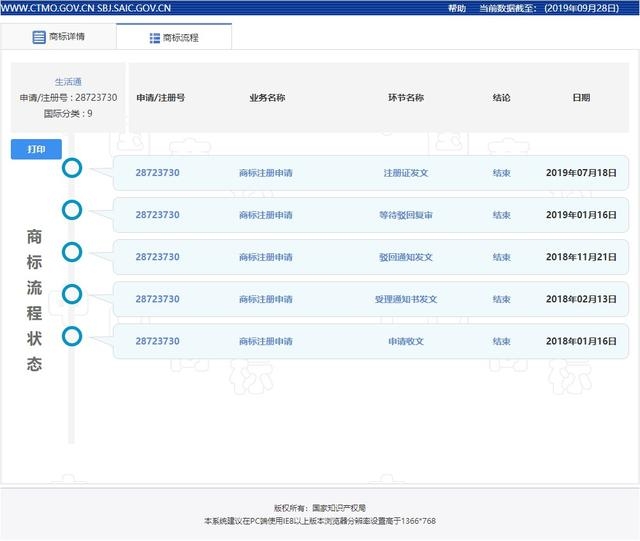Click number 28723730 in the 驳回通知发文 row
The height and width of the screenshot is (541, 640).
tap(158, 257)
